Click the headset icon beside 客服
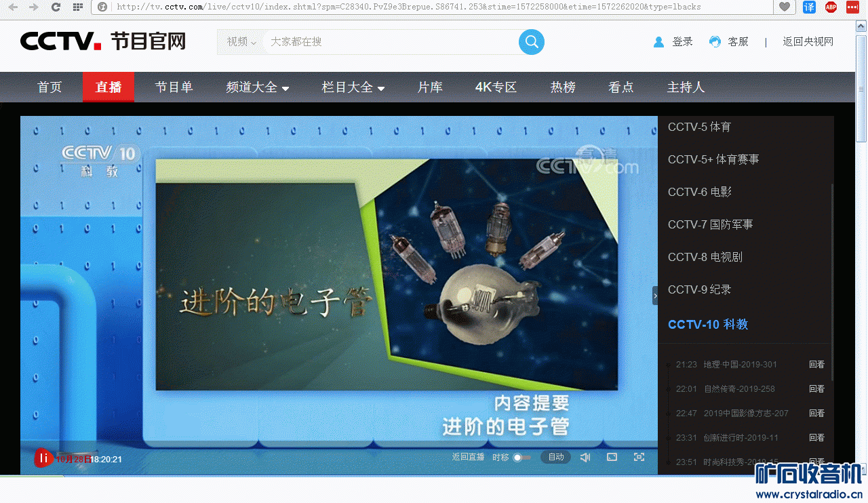The height and width of the screenshot is (503, 868). [x=715, y=42]
